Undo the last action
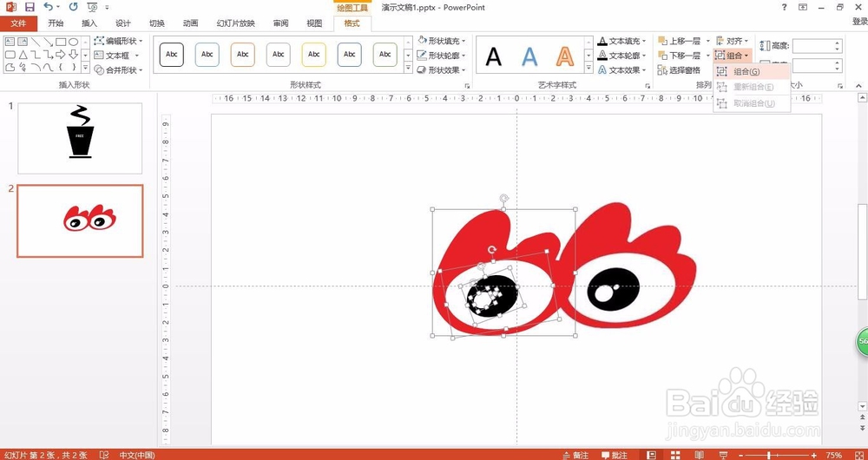This screenshot has width=868, height=460. click(49, 7)
